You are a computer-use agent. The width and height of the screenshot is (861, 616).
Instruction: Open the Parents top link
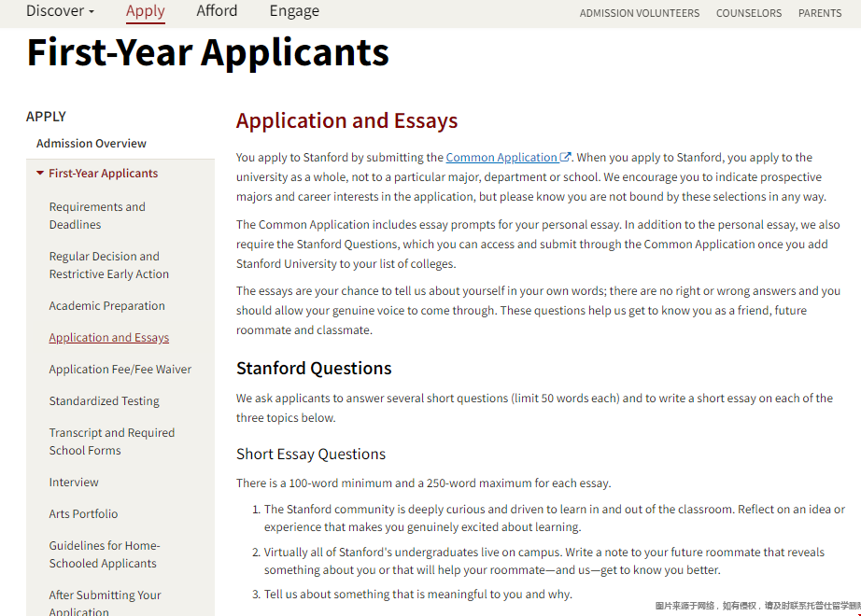coord(819,13)
